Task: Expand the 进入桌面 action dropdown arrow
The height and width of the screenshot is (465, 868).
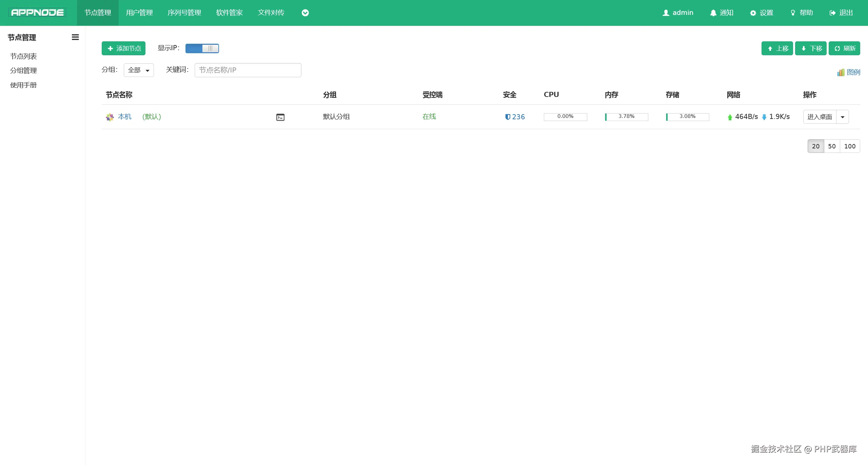Action: (x=843, y=117)
